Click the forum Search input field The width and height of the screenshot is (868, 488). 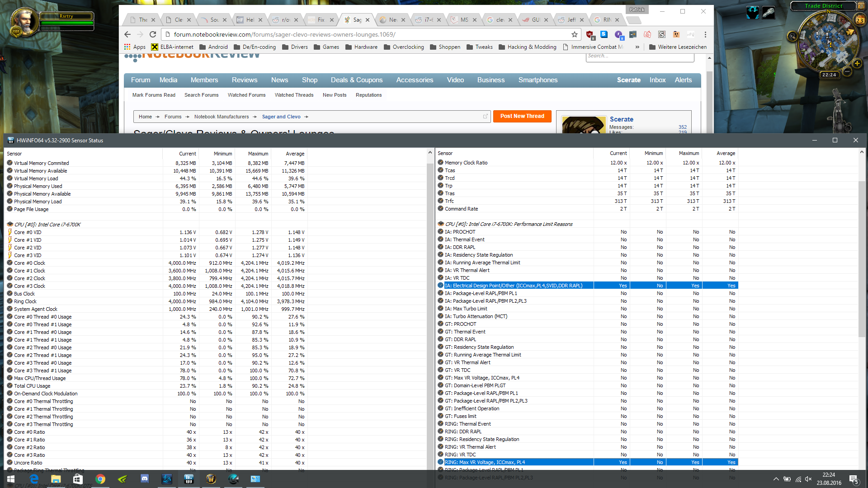[x=640, y=56]
